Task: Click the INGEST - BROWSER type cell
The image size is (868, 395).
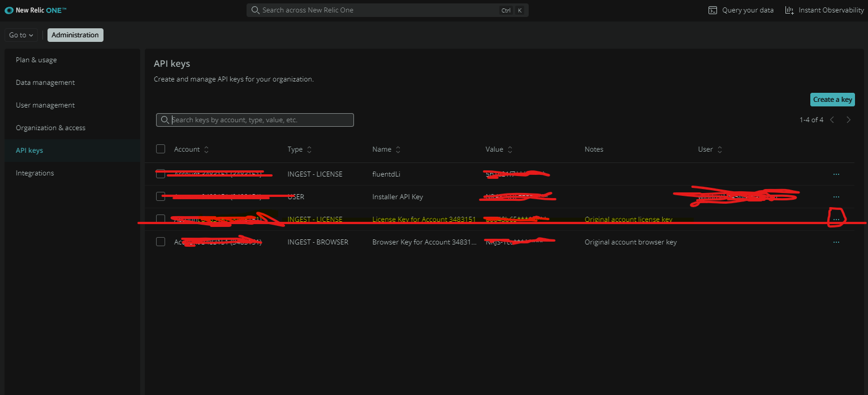Action: [318, 242]
